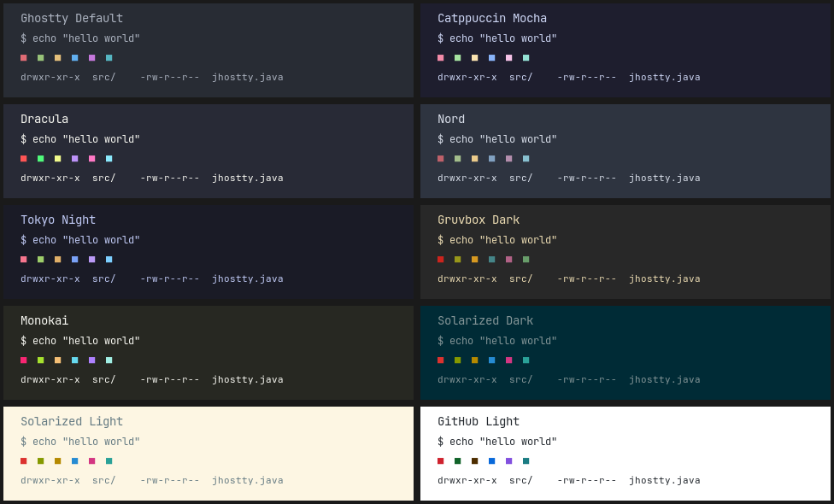Choose the Gruvbox Dark theme title

point(479,220)
